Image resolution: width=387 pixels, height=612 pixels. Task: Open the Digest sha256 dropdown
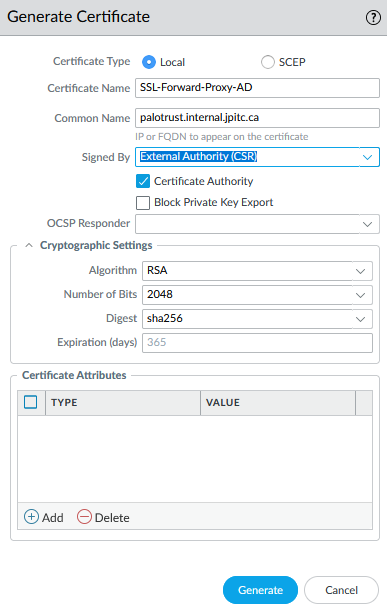click(257, 319)
